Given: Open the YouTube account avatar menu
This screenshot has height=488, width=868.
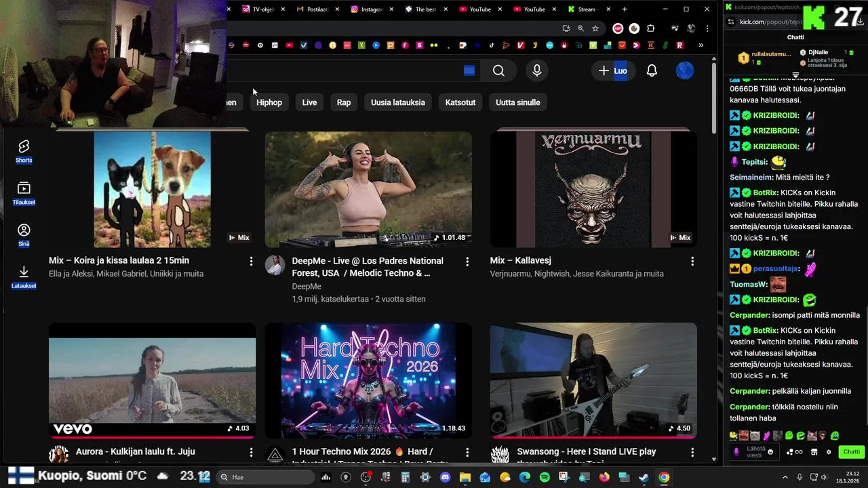Looking at the screenshot, I should point(685,70).
